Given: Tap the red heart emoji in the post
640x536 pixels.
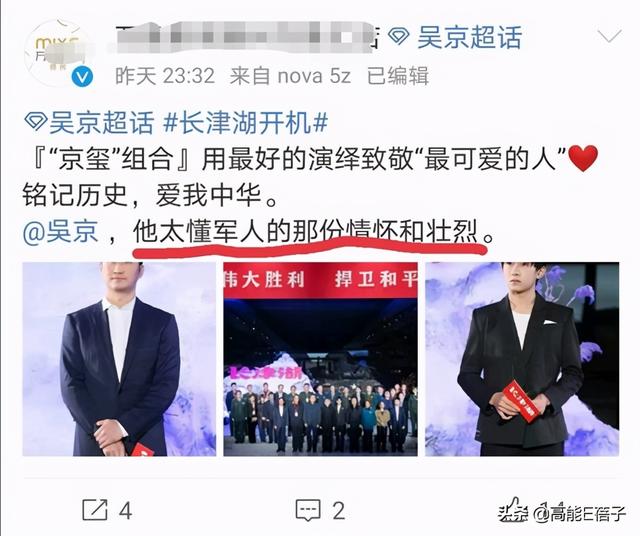Looking at the screenshot, I should [583, 158].
